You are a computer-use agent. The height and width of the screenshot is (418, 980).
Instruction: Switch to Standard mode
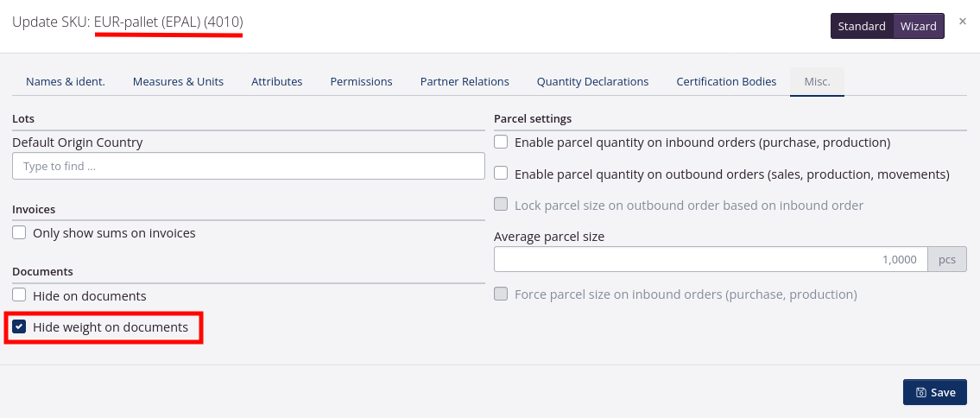point(862,26)
